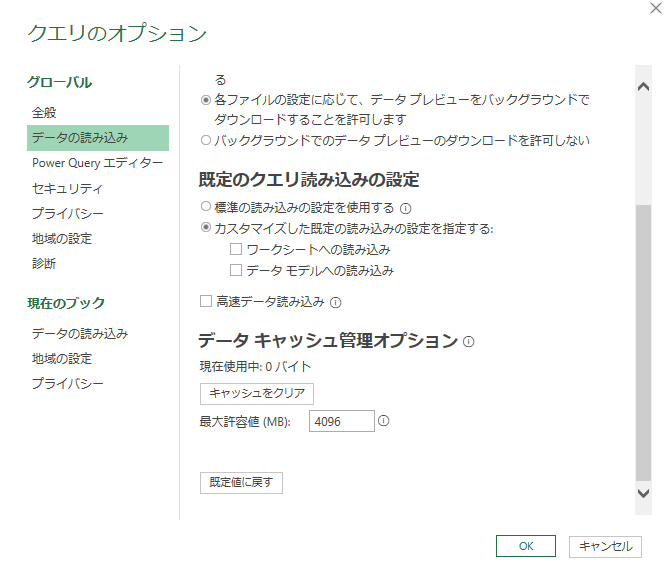Click scrollbar down arrow in settings pane
Image resolution: width=666 pixels, height=581 pixels.
(643, 493)
